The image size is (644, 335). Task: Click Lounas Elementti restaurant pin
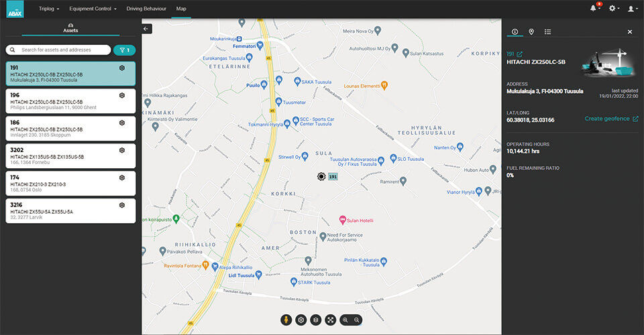[x=384, y=85]
